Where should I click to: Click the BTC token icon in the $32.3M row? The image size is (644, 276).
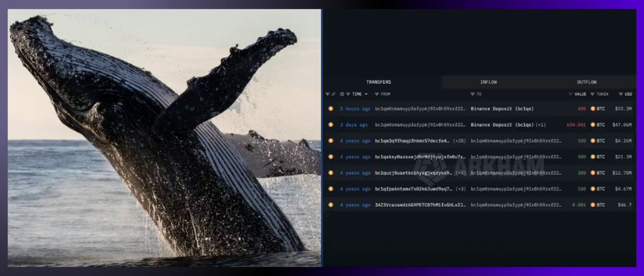click(x=592, y=109)
